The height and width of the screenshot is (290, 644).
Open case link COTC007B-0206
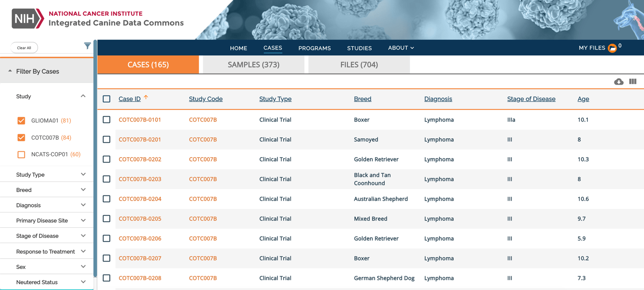(140, 238)
